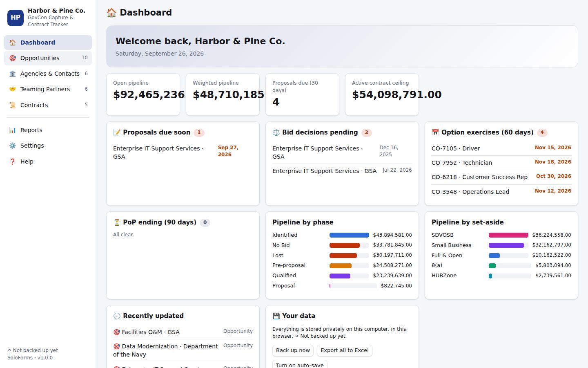The height and width of the screenshot is (368, 588).
Task: Open the Teaming Partners page
Action: (48, 89)
